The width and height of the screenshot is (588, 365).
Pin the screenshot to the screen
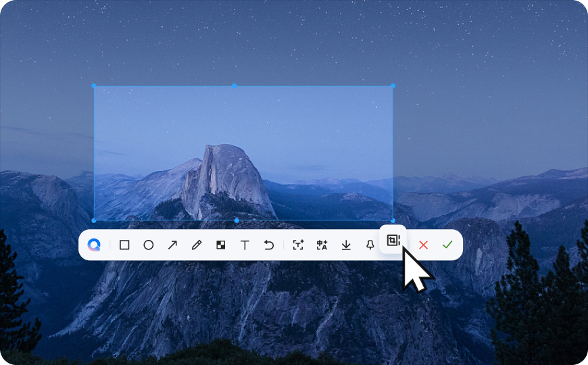370,245
